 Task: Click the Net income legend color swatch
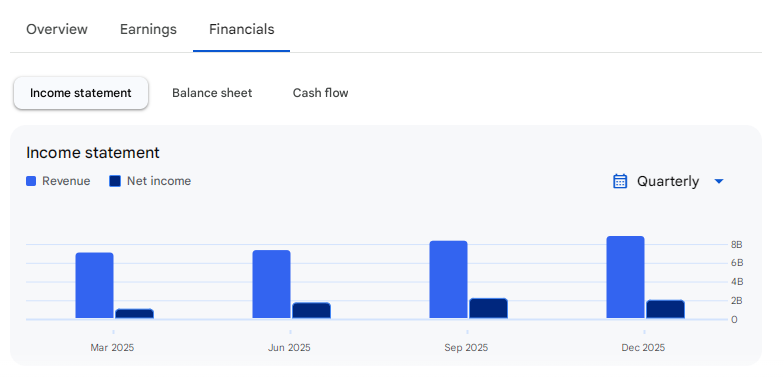115,181
